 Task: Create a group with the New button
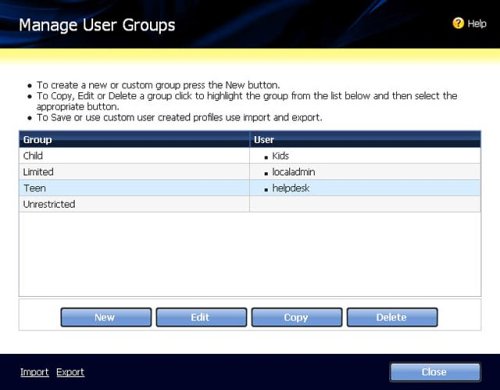(106, 317)
